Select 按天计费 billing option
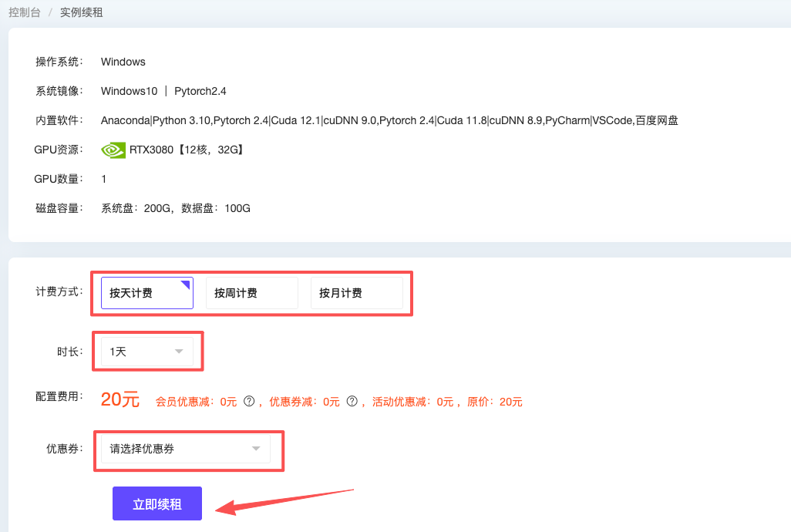 pyautogui.click(x=146, y=293)
